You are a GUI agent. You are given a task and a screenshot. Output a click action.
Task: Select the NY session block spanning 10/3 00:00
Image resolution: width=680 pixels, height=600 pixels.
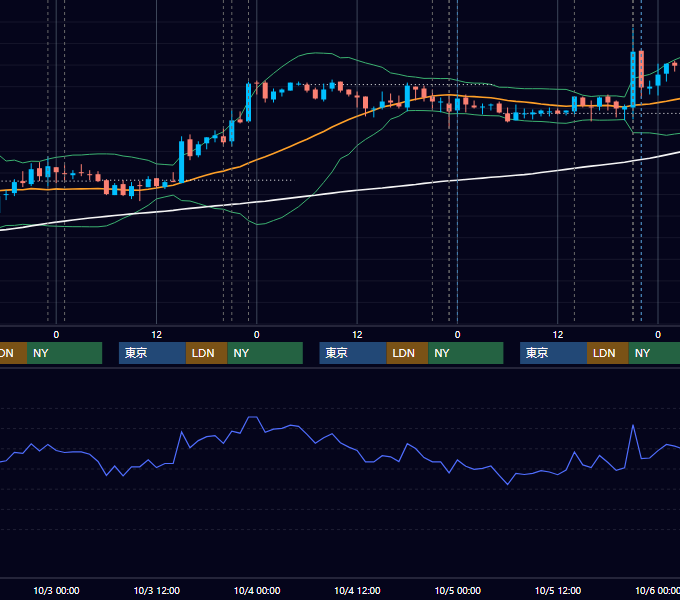click(64, 353)
